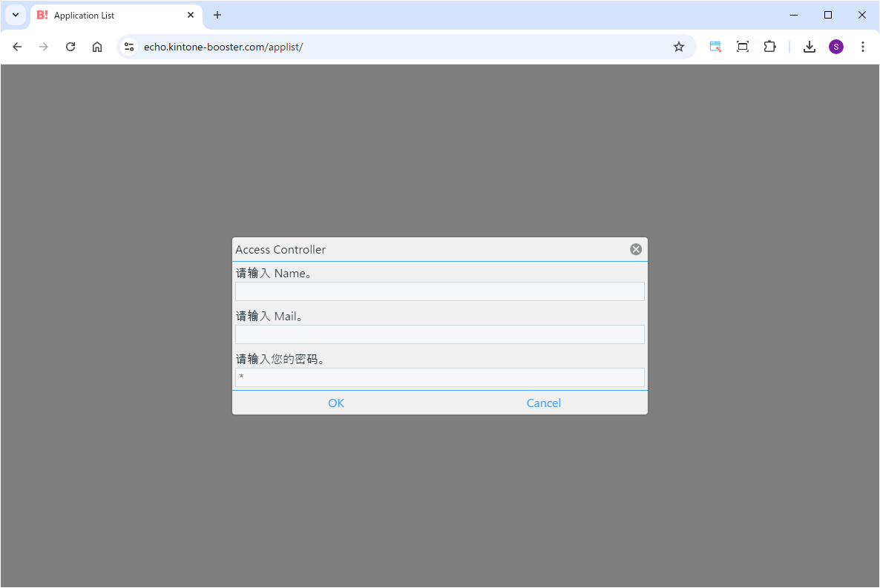880x588 pixels.
Task: Open the user profile avatar
Action: tap(836, 47)
